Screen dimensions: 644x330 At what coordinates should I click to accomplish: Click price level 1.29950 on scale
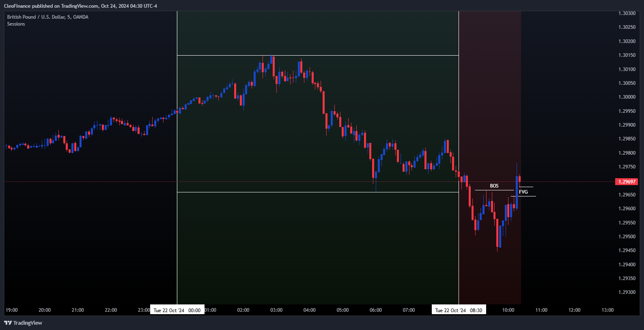tap(627, 111)
